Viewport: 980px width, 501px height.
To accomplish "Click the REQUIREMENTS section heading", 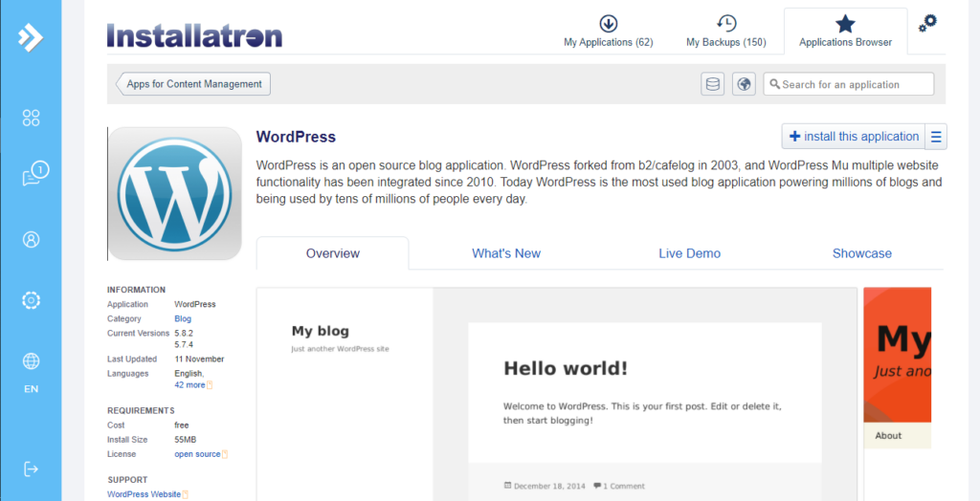I will point(141,410).
